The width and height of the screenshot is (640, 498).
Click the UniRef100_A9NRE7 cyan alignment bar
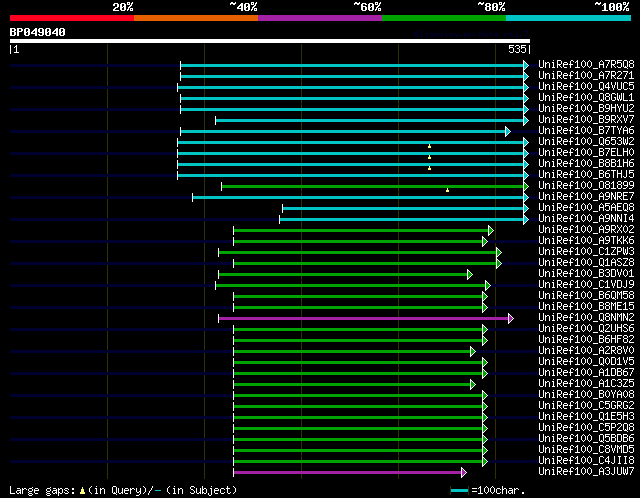click(358, 198)
